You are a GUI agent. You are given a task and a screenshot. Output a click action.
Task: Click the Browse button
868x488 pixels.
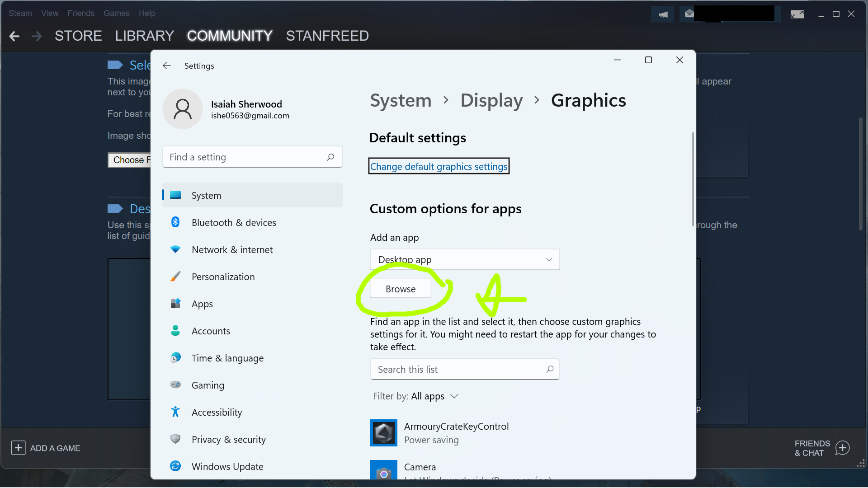[x=400, y=289]
